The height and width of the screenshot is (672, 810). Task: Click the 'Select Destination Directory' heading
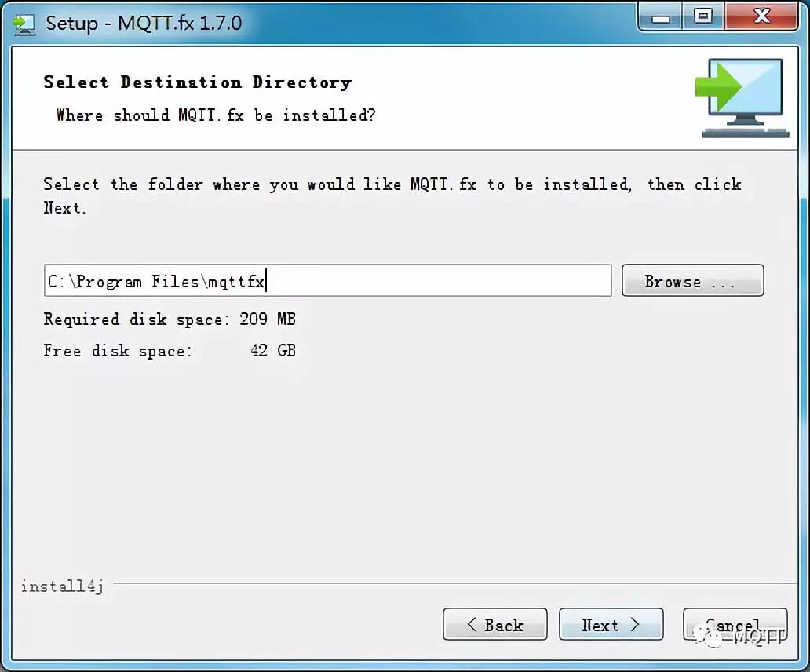point(197,82)
